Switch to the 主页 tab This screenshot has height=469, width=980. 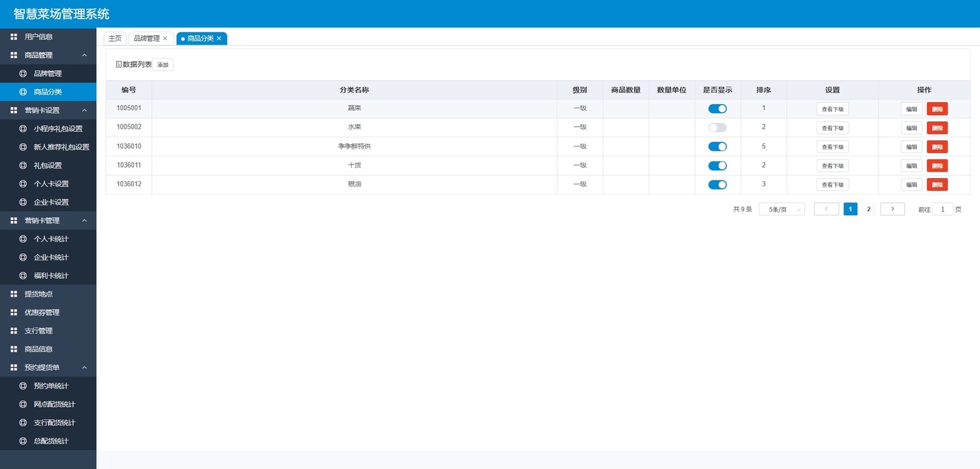point(115,38)
